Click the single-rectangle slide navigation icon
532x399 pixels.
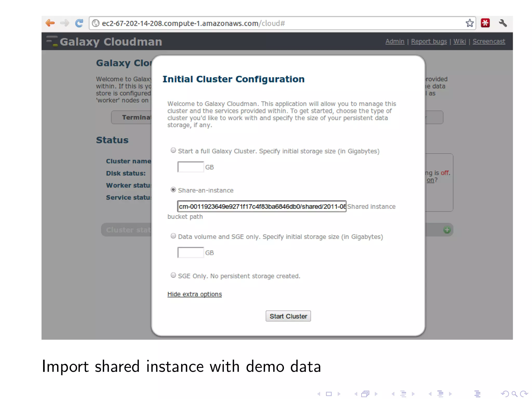329,394
